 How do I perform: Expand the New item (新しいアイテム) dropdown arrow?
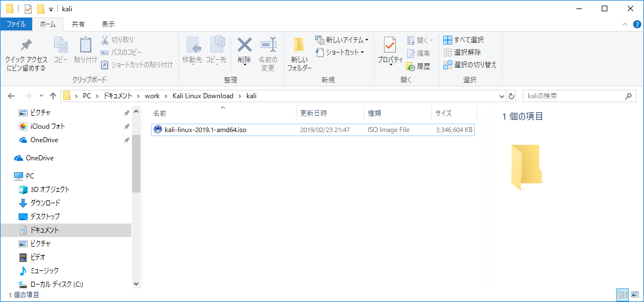367,40
